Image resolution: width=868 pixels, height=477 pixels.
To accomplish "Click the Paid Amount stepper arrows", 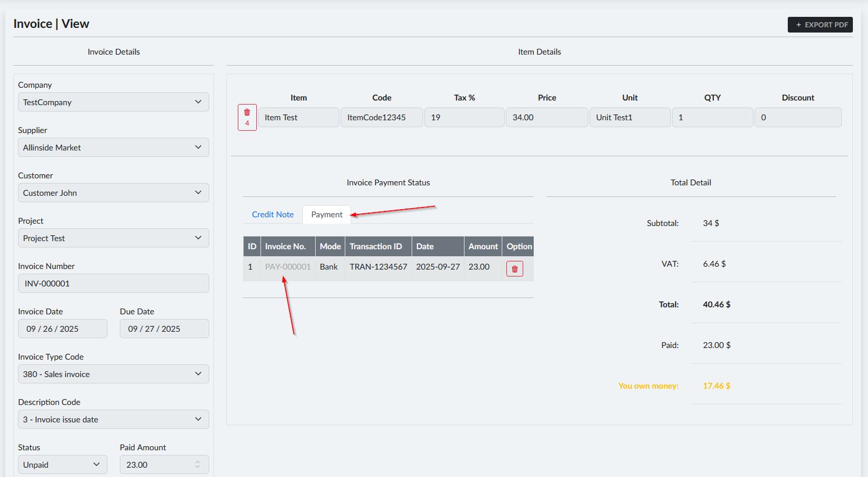I will coord(198,465).
